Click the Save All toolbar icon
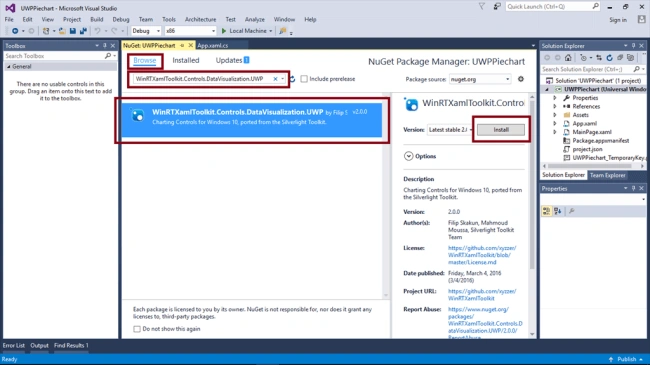 pos(83,31)
